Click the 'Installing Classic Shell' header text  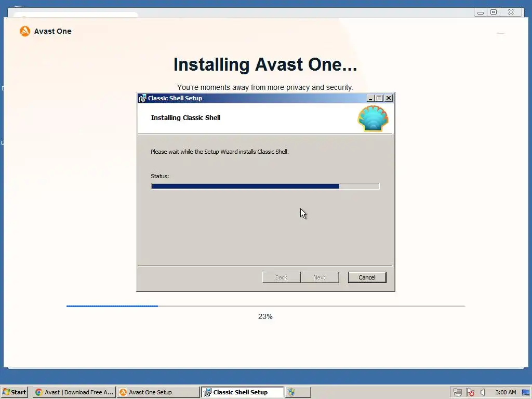(x=185, y=118)
